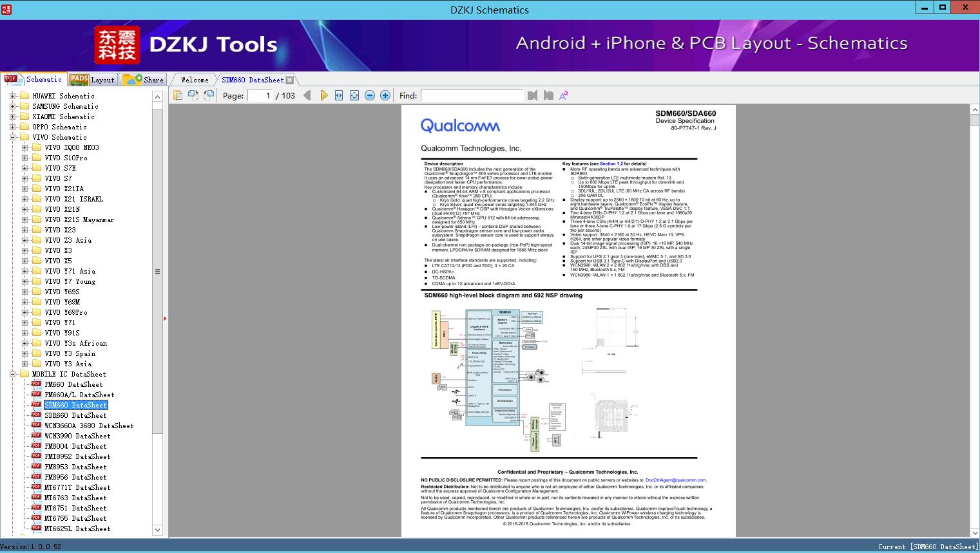The height and width of the screenshot is (553, 980).
Task: Expand the OPPO Schematic folder
Action: coord(12,127)
